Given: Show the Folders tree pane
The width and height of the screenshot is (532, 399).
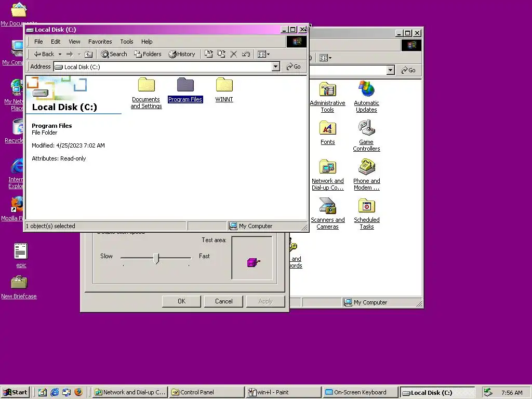Looking at the screenshot, I should (148, 54).
